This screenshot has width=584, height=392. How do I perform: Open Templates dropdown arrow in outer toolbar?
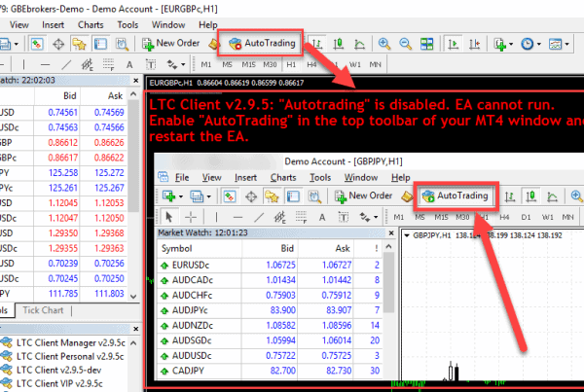(x=566, y=44)
